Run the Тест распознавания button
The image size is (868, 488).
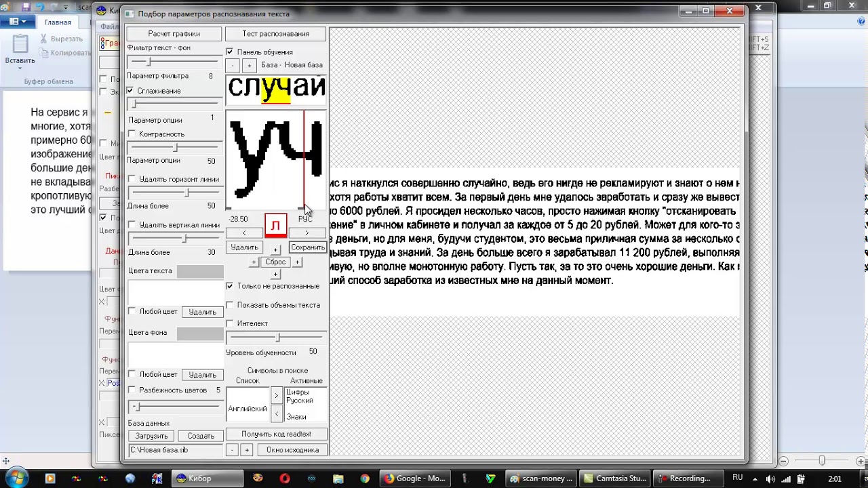(x=276, y=34)
